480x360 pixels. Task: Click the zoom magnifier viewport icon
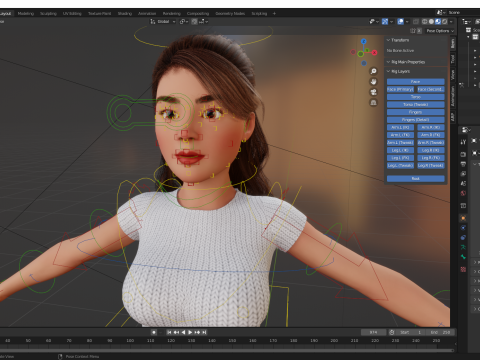374,71
